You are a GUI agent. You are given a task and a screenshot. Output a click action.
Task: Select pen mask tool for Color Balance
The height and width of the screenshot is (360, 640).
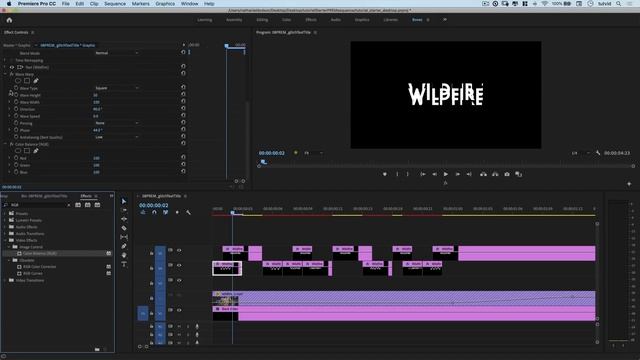[36, 151]
